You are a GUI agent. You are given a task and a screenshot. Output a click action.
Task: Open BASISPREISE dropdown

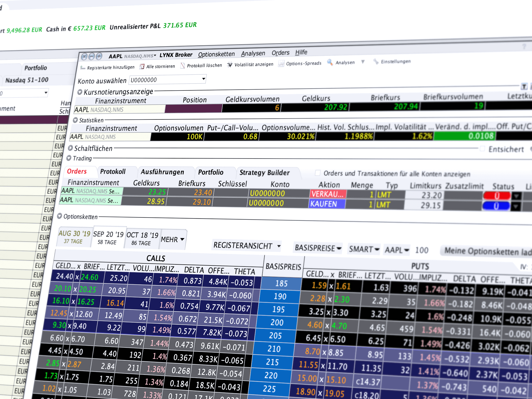tap(318, 248)
